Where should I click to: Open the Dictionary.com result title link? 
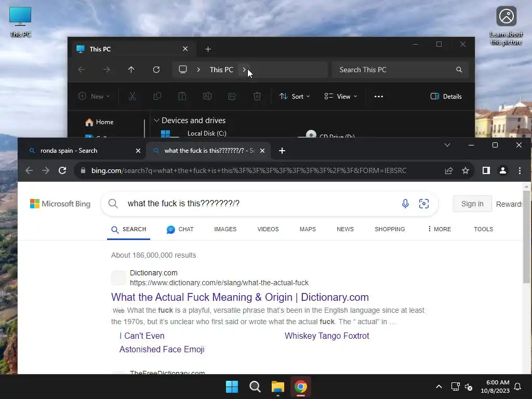(240, 297)
